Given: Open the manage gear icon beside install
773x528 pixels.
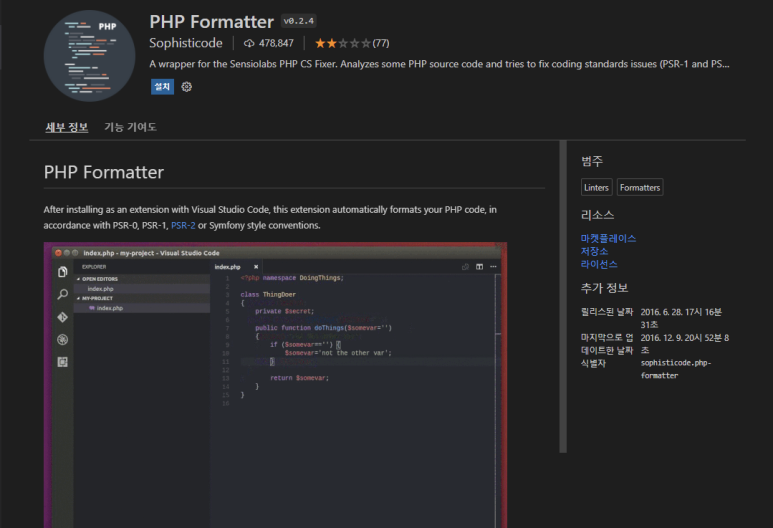Looking at the screenshot, I should (x=186, y=87).
